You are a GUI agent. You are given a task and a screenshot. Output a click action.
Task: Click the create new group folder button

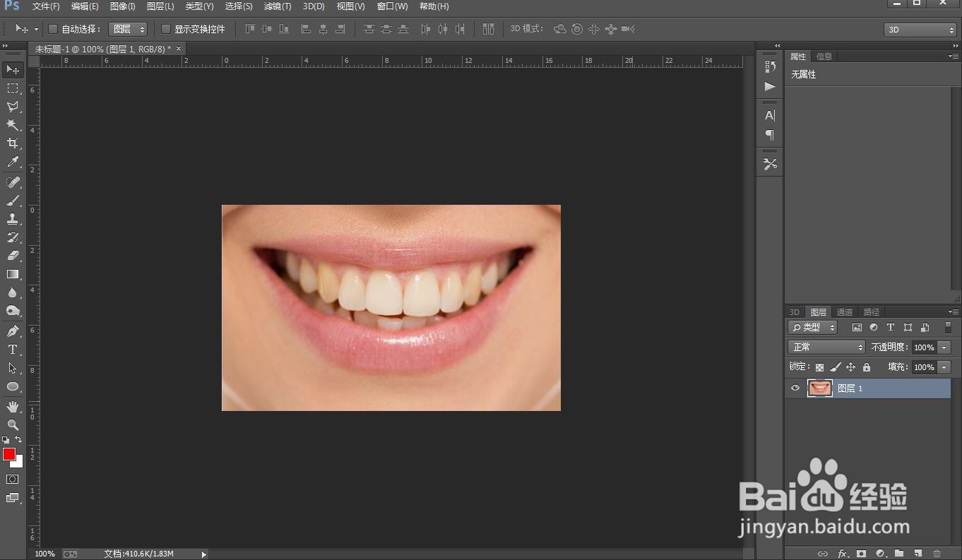899,554
